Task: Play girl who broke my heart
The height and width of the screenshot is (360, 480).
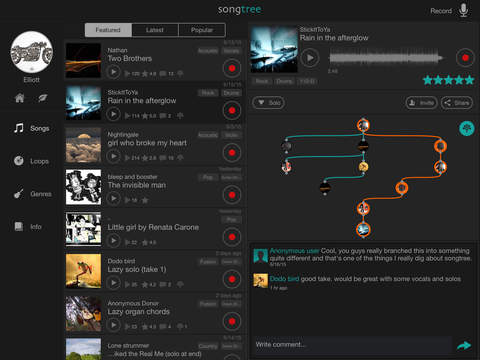Action: [x=113, y=156]
